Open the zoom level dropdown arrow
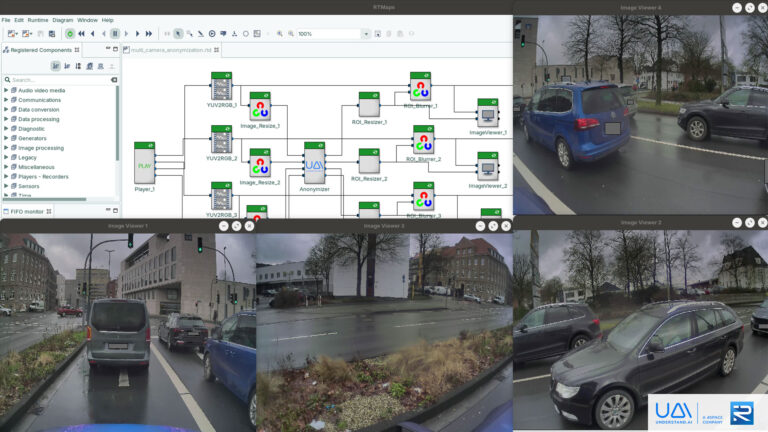Screen dimensions: 768x432 tap(366, 34)
